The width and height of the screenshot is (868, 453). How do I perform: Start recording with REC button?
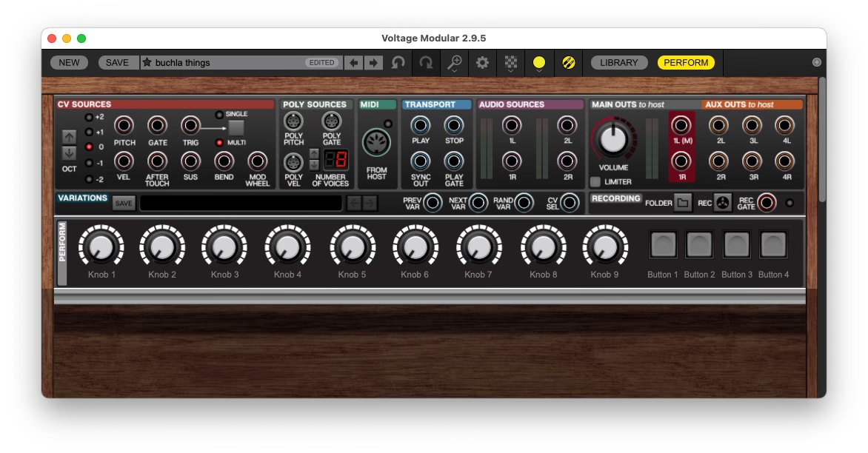[722, 203]
